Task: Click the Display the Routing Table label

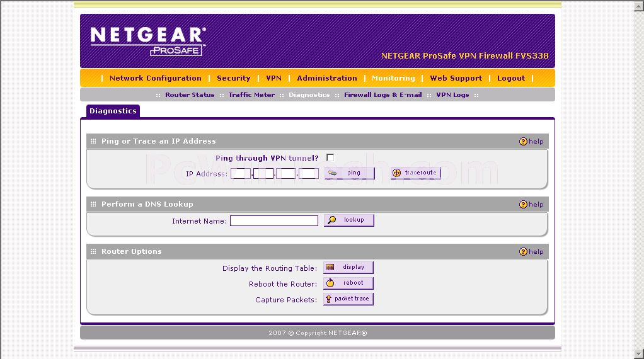Action: pos(270,268)
